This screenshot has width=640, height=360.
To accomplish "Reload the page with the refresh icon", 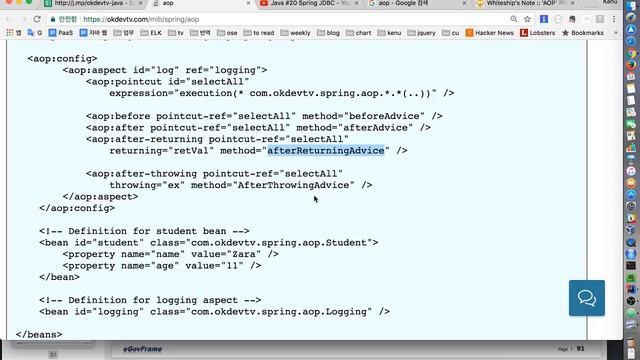I will point(37,19).
